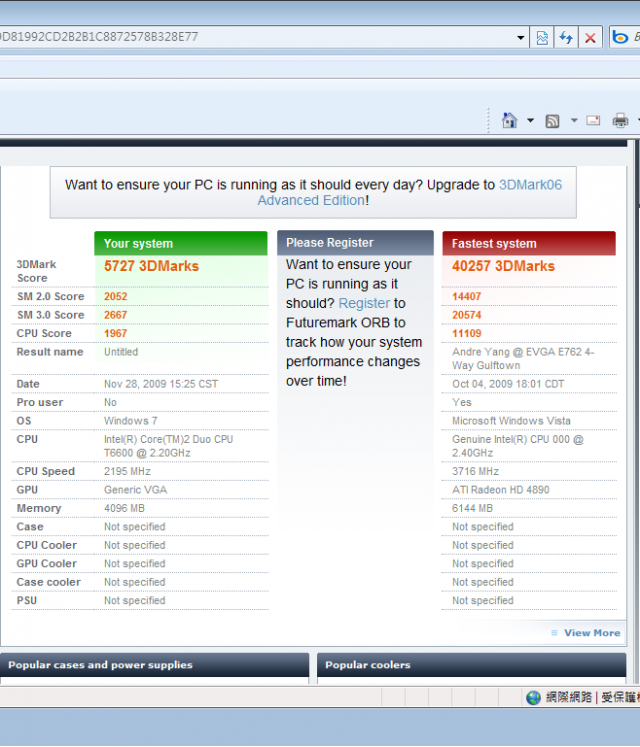This screenshot has width=640, height=747.
Task: Click the CPU Cooler row label
Action: click(46, 545)
